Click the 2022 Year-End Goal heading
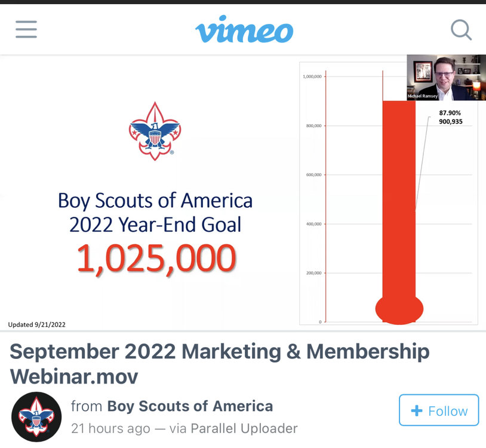Image resolution: width=486 pixels, height=448 pixels. (155, 225)
